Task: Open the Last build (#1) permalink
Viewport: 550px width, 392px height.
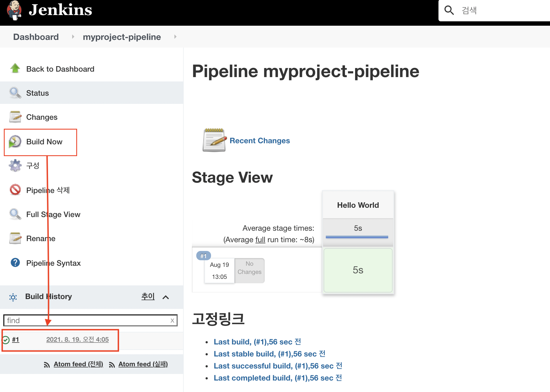Action: tap(258, 342)
